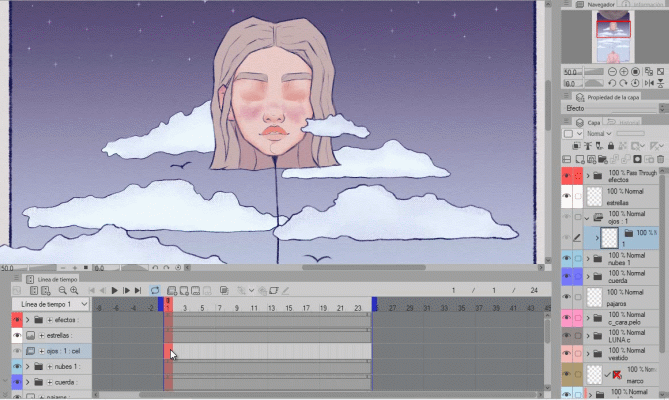Click frame 11 on the timeline ruler
669x400 pixels.
coord(254,307)
